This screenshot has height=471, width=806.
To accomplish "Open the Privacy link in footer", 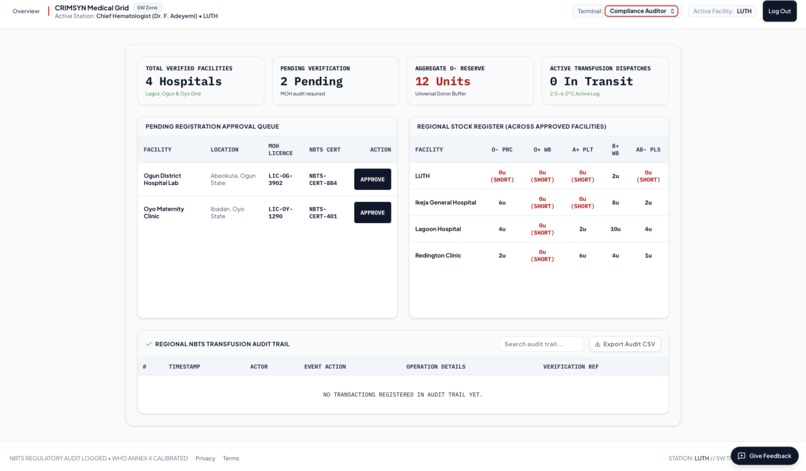I will (x=205, y=458).
